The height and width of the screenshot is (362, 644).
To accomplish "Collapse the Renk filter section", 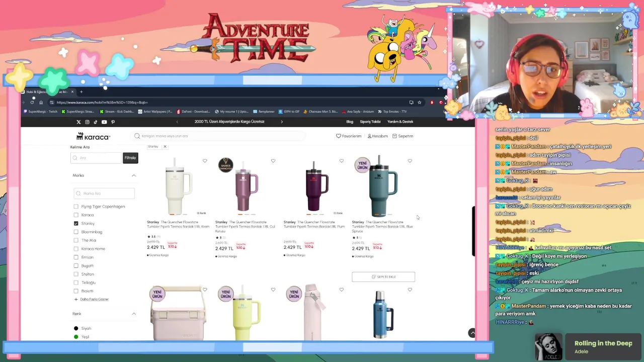I will 134,314.
